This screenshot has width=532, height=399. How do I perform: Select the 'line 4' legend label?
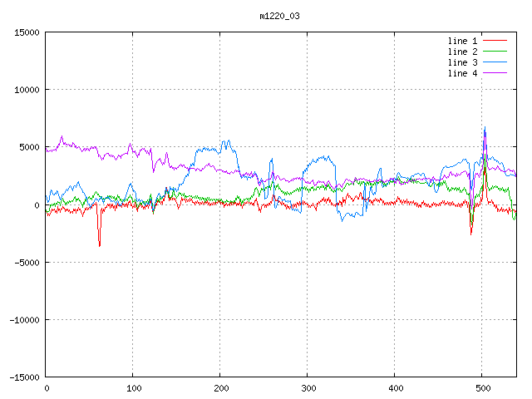[462, 73]
